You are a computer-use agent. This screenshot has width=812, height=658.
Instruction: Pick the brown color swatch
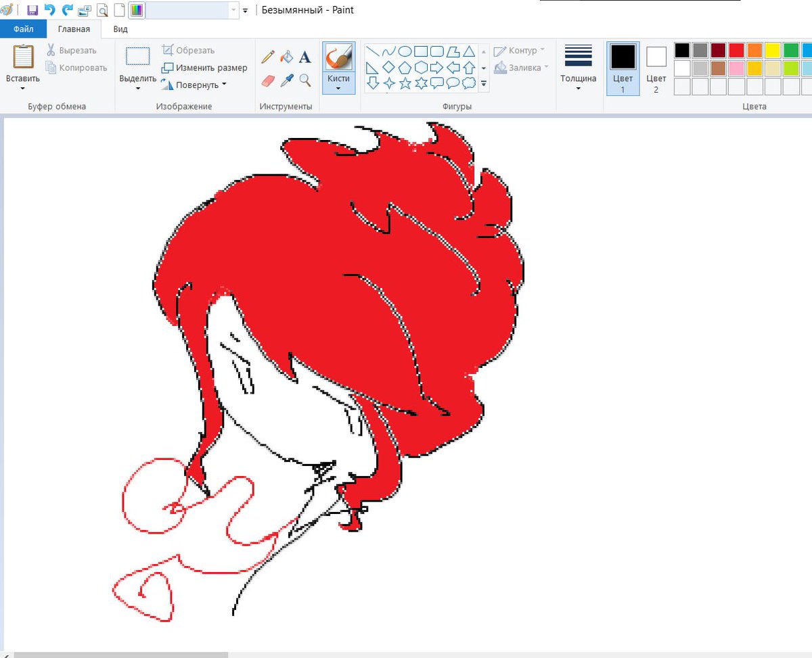tap(719, 68)
